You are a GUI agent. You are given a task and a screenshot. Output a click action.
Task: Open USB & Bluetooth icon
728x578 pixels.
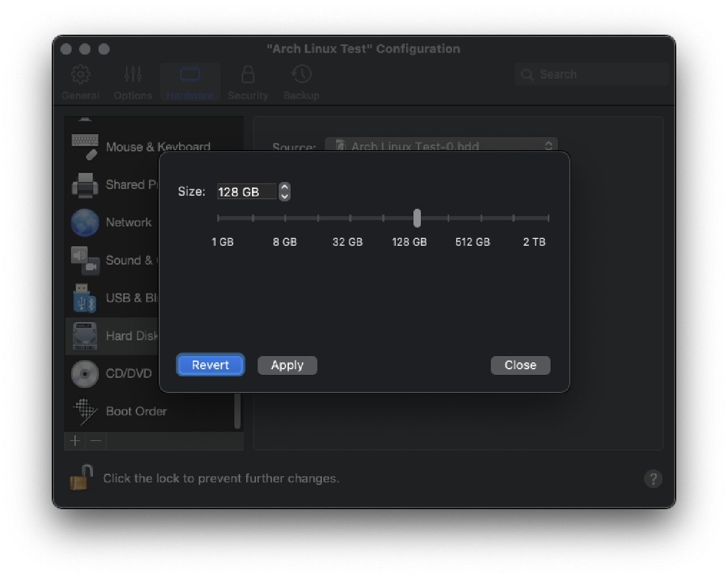click(85, 298)
